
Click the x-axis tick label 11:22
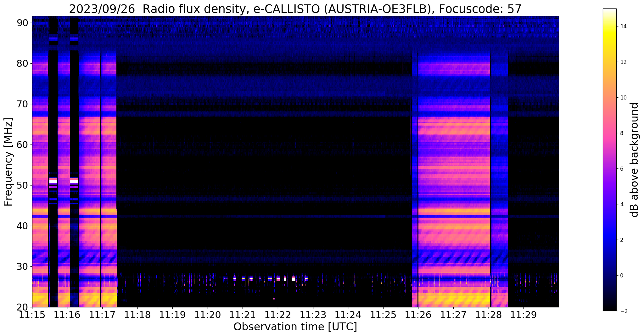coord(278,314)
